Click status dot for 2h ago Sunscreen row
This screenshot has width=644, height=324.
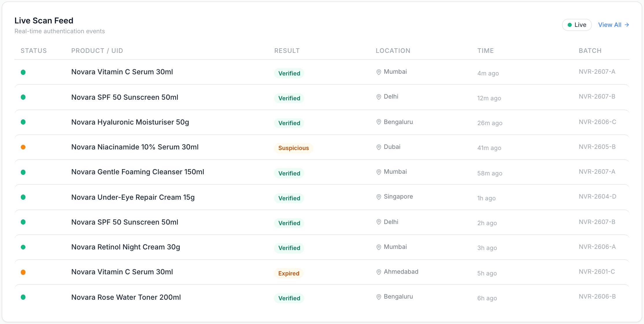pyautogui.click(x=23, y=222)
